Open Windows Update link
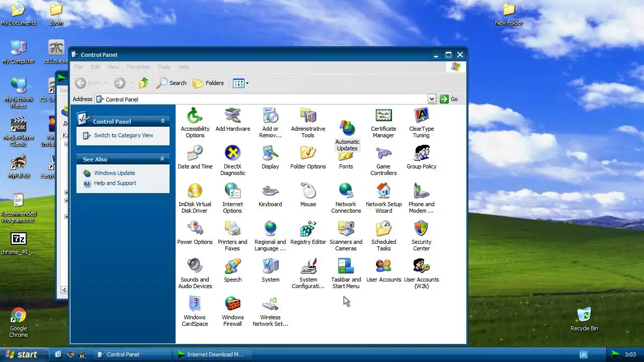This screenshot has height=362, width=644. pyautogui.click(x=114, y=173)
